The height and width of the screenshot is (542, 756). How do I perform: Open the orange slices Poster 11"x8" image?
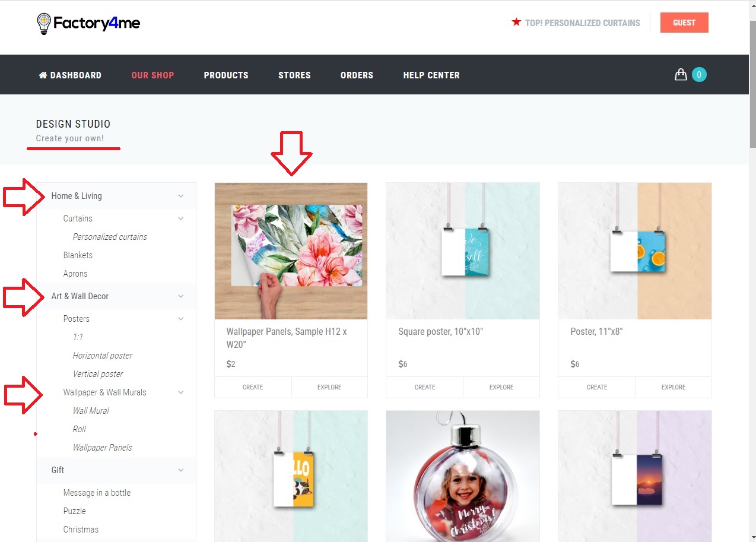click(x=635, y=251)
